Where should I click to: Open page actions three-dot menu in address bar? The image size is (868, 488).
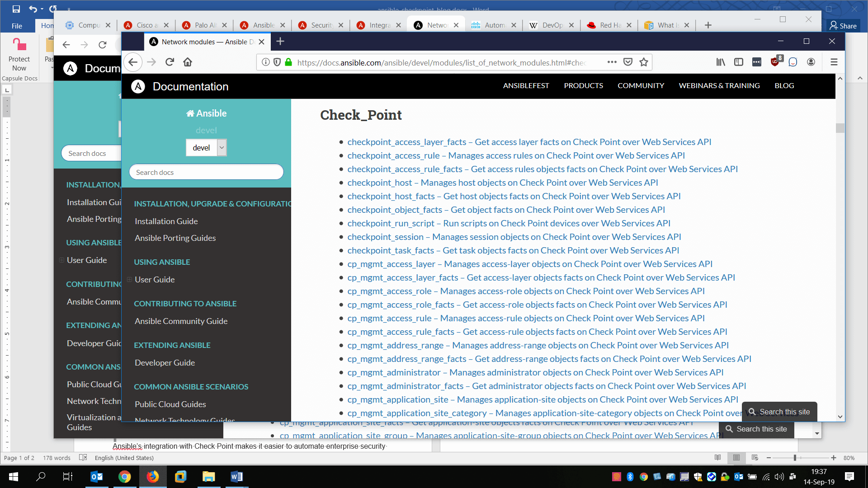(612, 62)
